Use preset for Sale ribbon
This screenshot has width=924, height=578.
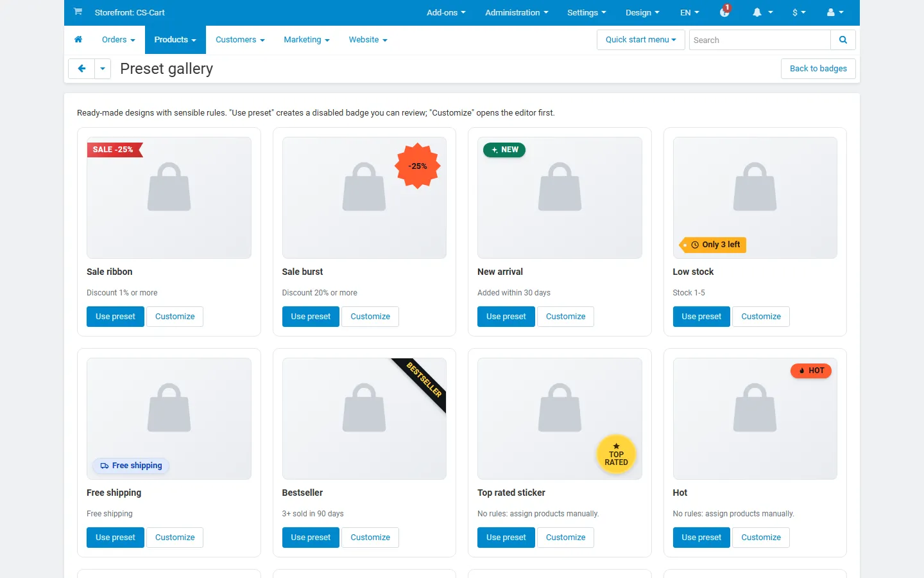[116, 317]
